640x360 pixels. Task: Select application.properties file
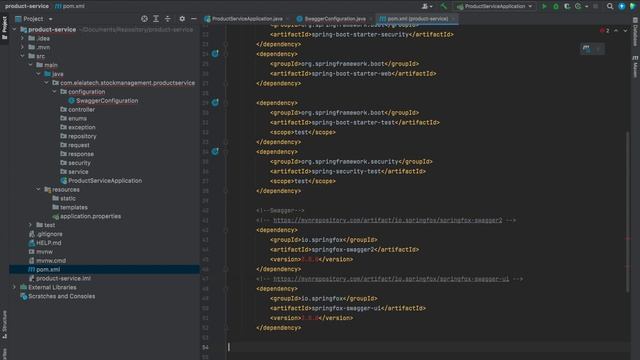87,216
